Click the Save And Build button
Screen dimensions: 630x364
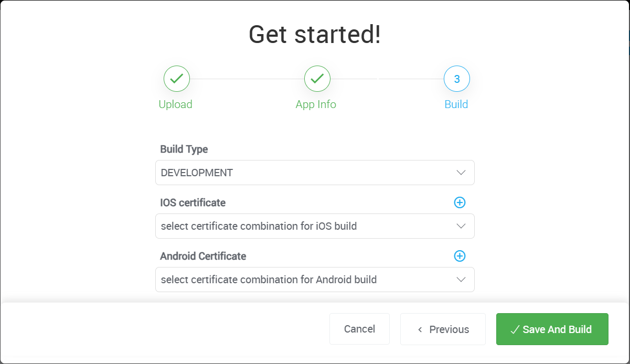(552, 329)
